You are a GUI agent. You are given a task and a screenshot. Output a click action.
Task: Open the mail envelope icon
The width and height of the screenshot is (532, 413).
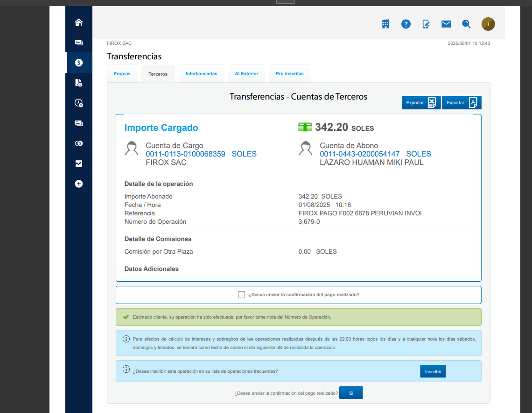click(x=446, y=24)
